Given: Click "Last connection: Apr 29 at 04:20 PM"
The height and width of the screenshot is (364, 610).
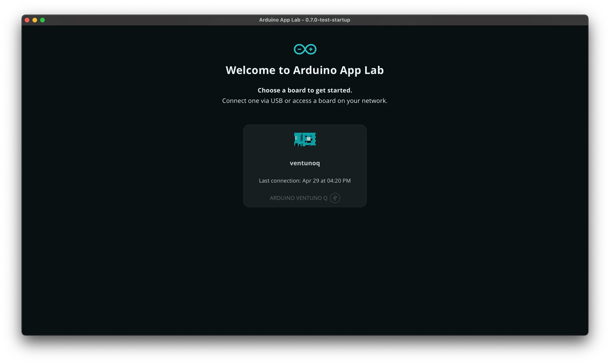Looking at the screenshot, I should (305, 181).
